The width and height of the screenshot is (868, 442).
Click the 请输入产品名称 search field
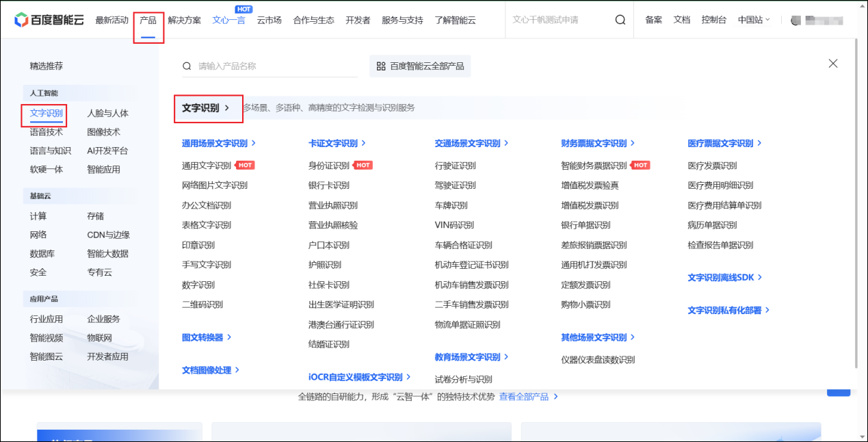pyautogui.click(x=274, y=66)
